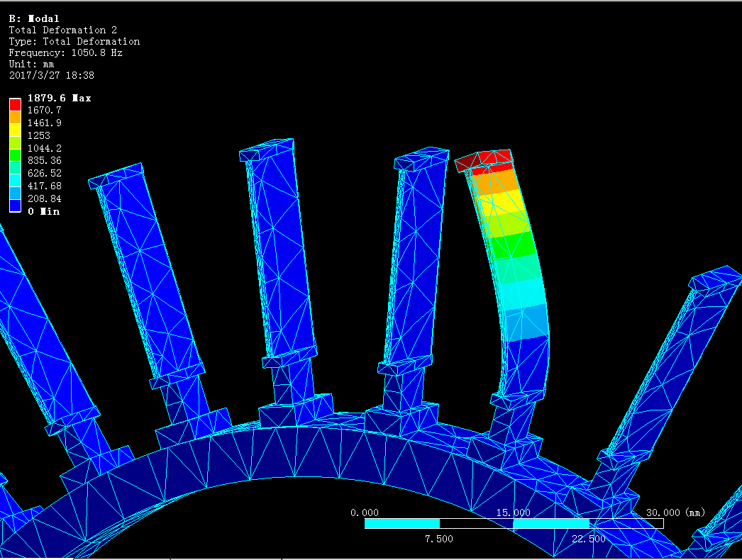
Task: Pick the yellow legend color band
Action: [x=15, y=129]
